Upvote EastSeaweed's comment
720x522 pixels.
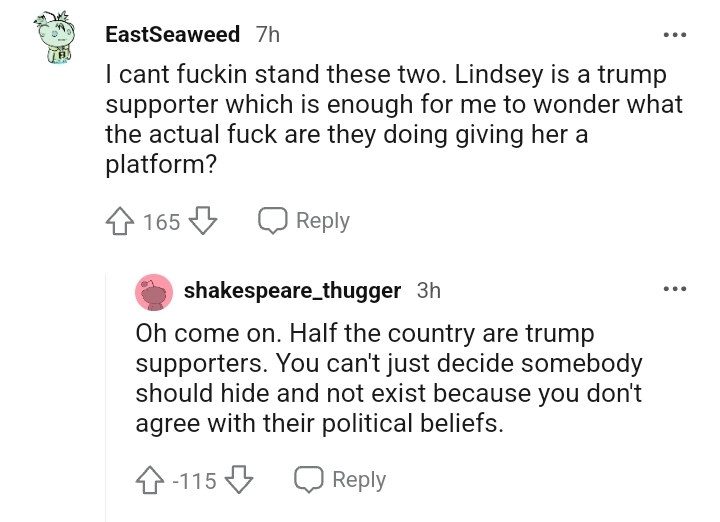(120, 221)
